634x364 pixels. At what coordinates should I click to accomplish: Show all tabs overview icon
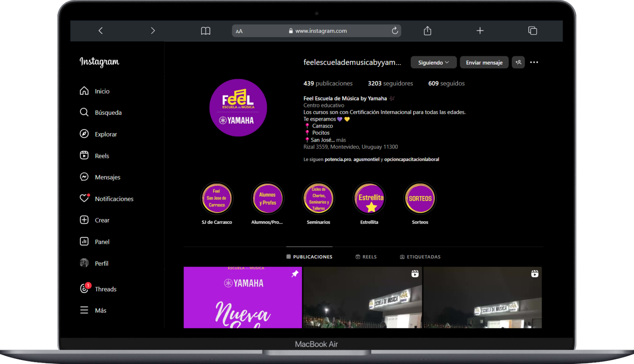[x=533, y=30]
